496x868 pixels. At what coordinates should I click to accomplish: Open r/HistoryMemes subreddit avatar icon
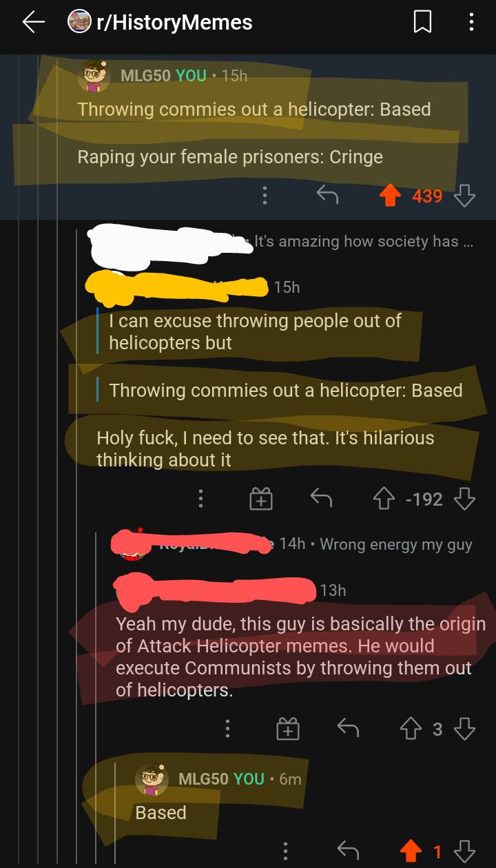click(x=79, y=22)
